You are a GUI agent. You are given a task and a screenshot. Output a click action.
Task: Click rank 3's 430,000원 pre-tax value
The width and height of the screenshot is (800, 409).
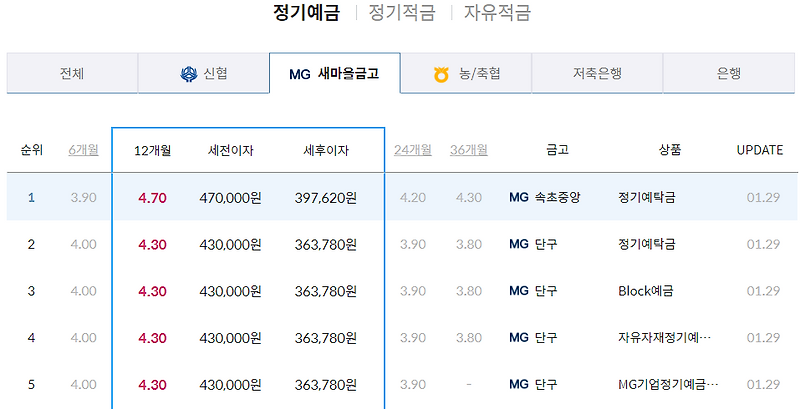point(230,291)
